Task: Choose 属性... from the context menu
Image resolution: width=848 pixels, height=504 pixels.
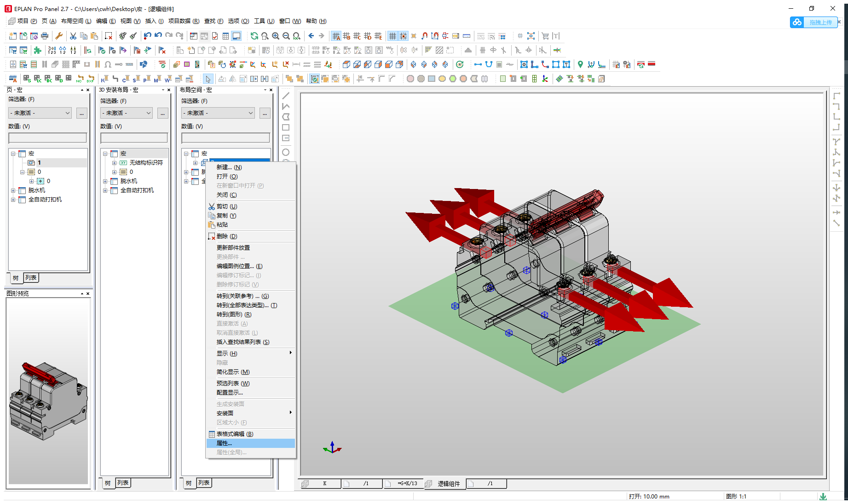Action: coord(224,443)
